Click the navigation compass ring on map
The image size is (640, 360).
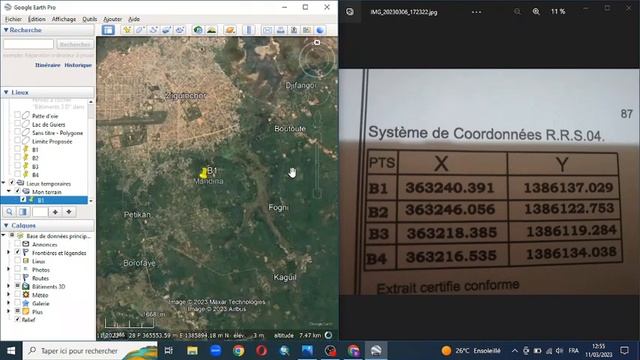coord(317,59)
